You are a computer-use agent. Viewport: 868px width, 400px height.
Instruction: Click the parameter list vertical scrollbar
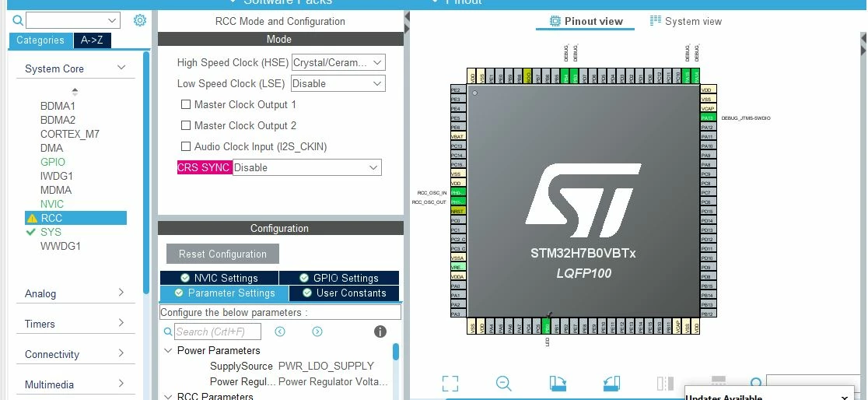point(396,352)
